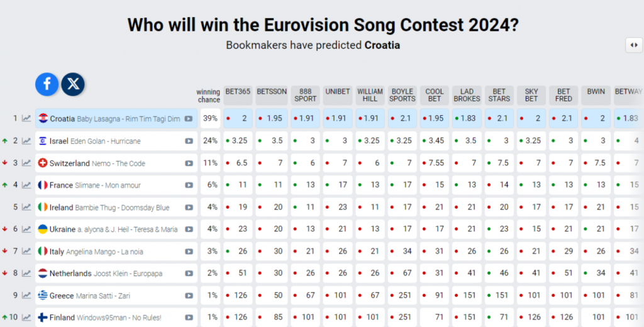The image size is (644, 327).
Task: Play video for Ireland's Doomsday Blue
Action: point(189,208)
